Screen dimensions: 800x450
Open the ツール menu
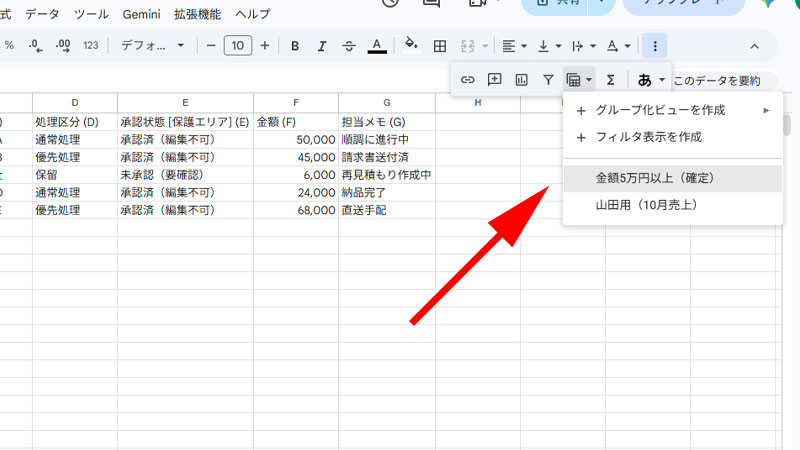(x=91, y=14)
